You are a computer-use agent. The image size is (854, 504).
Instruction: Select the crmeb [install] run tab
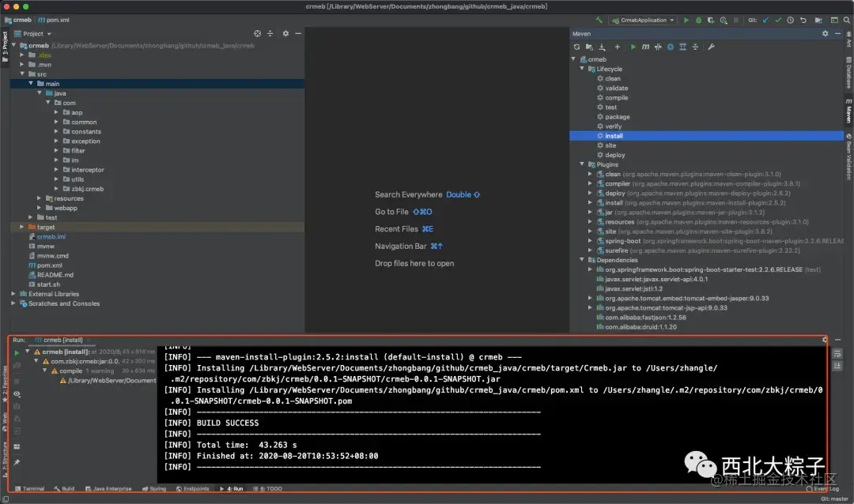tap(62, 340)
